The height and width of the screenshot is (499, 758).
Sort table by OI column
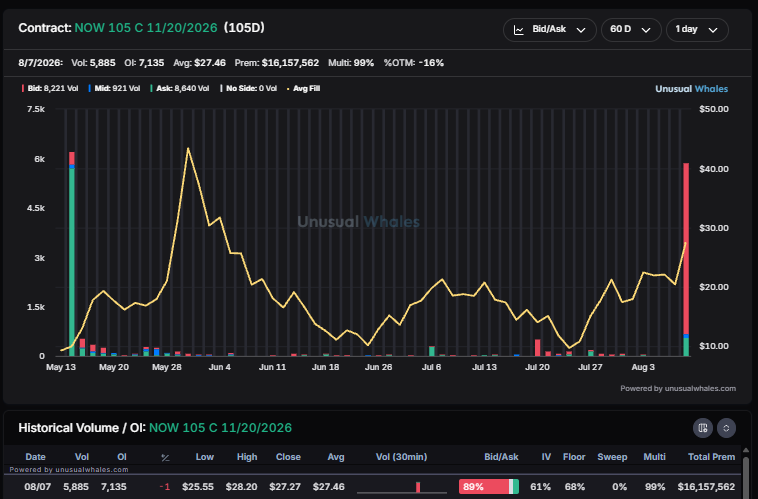(x=122, y=457)
